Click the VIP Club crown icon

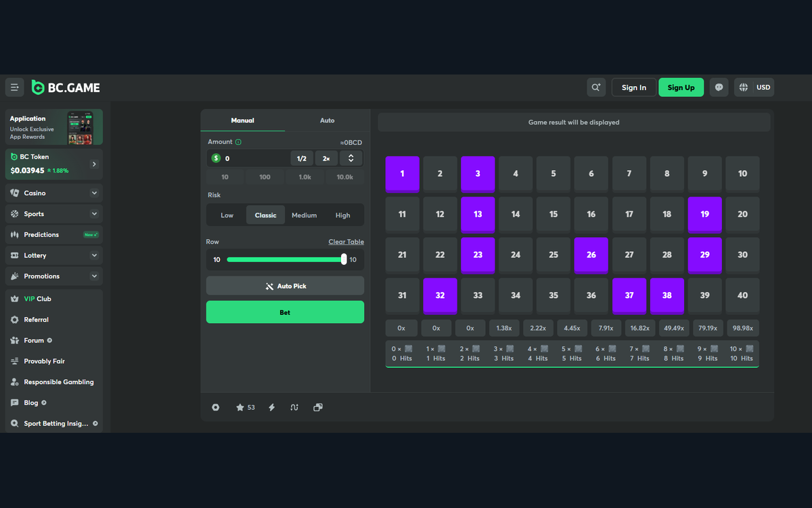point(15,299)
